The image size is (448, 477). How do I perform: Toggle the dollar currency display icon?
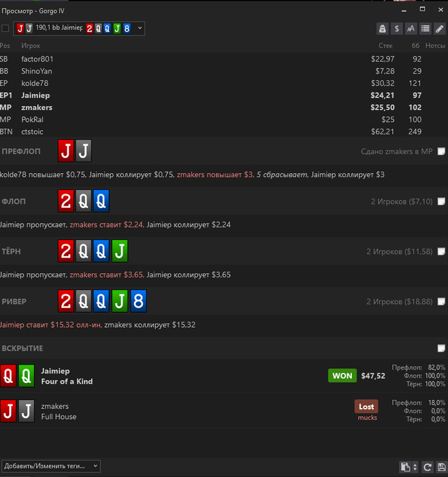[397, 29]
